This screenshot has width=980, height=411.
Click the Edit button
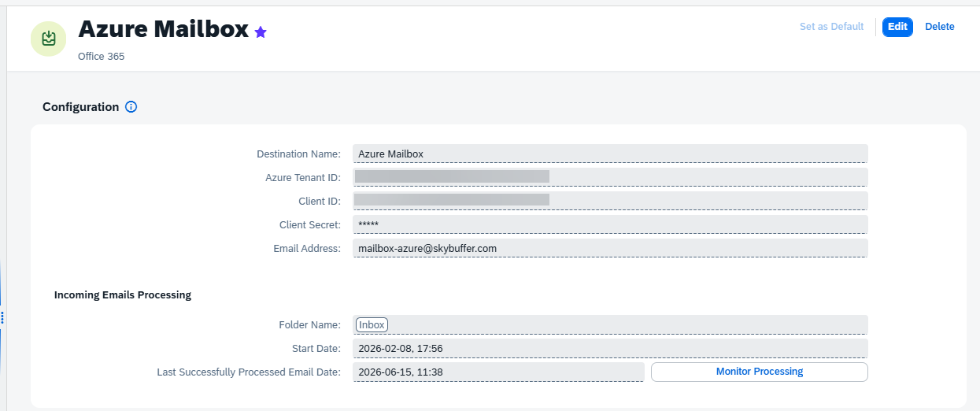897,27
